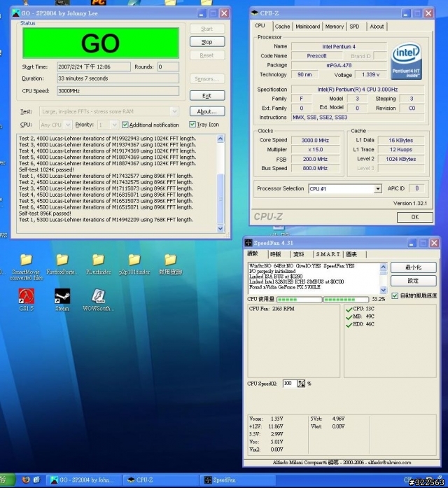Click the CPU Speed02 spinner arrows
This screenshot has width=448, height=488.
301,384
